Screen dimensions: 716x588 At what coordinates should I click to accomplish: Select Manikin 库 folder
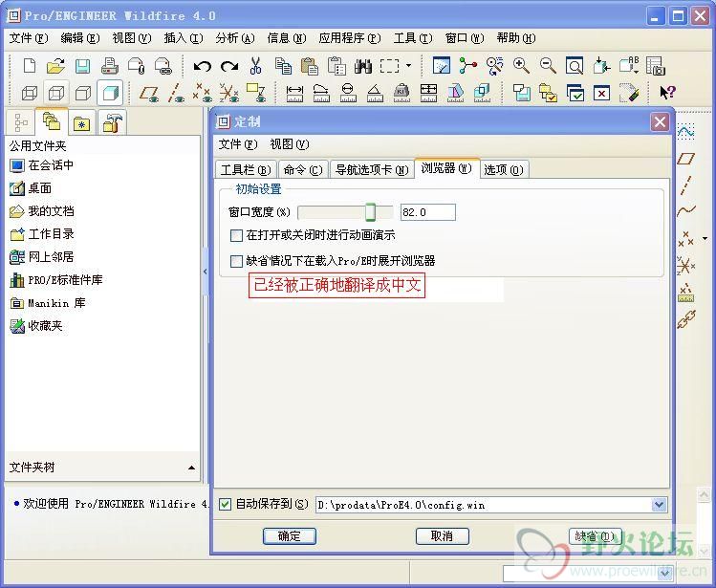[x=48, y=303]
